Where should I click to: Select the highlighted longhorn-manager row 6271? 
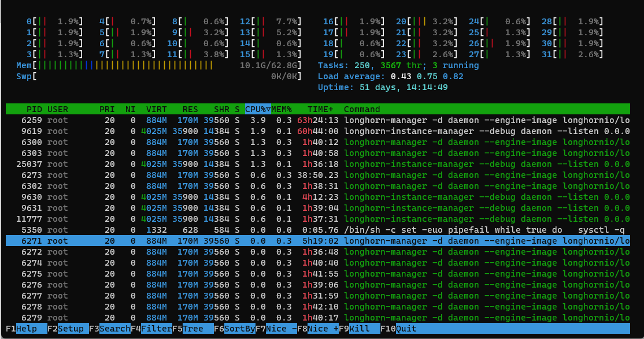(231, 241)
